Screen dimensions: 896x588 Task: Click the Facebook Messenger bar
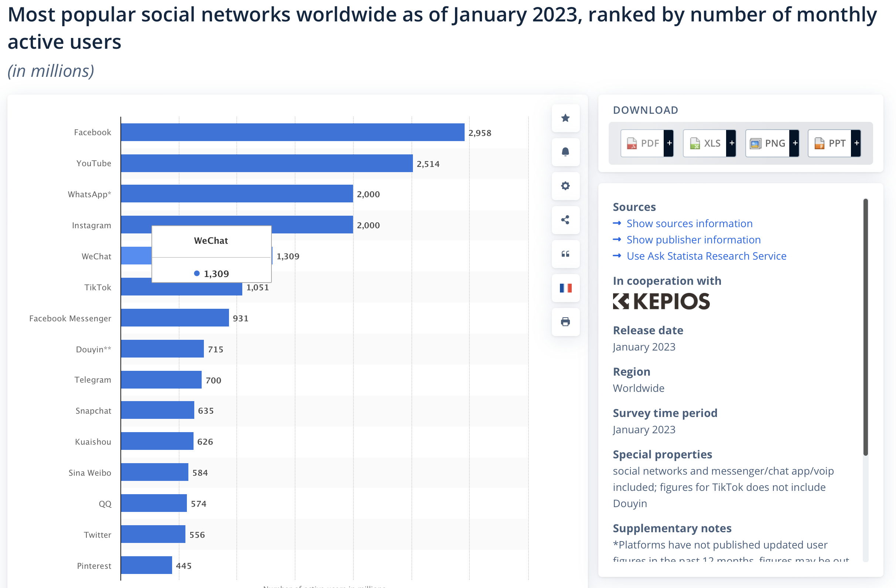(x=175, y=318)
